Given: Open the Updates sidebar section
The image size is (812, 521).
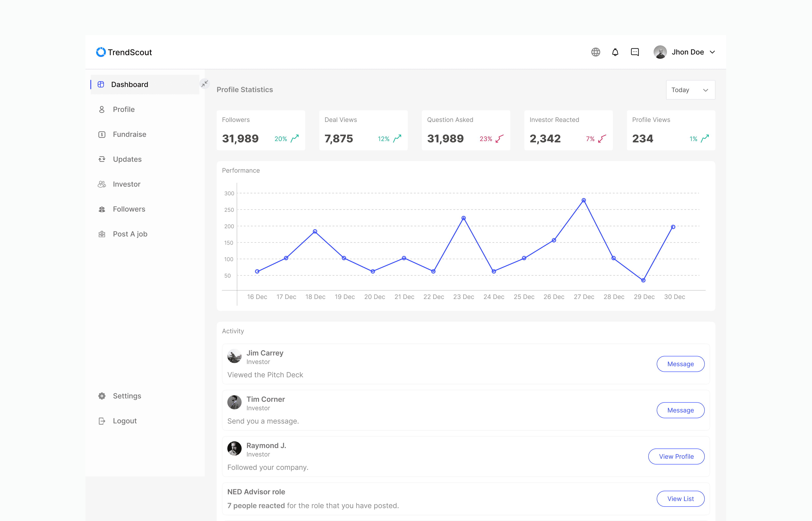Looking at the screenshot, I should pos(127,159).
